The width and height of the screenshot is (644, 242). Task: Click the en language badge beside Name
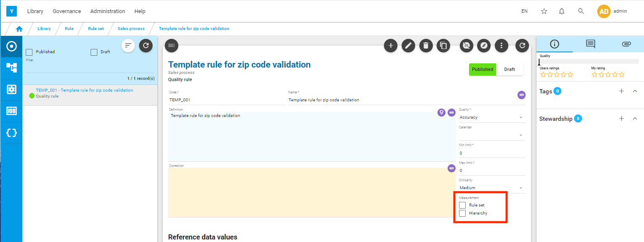pos(522,95)
